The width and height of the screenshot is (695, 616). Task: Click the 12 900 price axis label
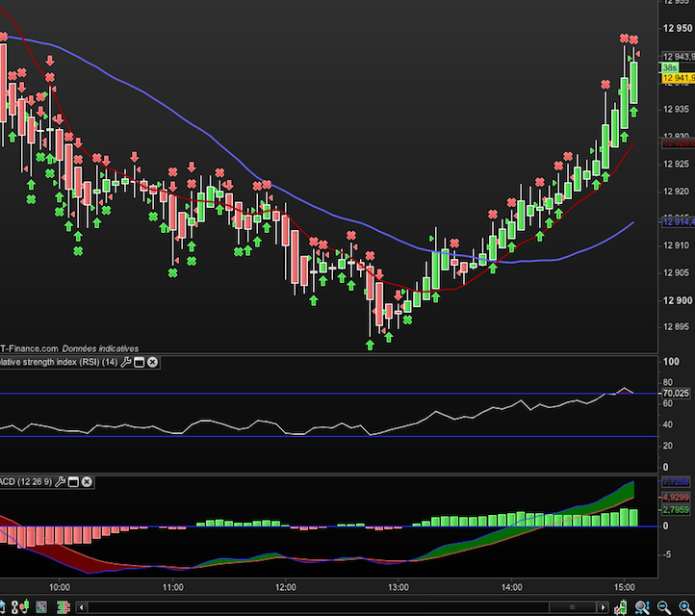pos(678,300)
